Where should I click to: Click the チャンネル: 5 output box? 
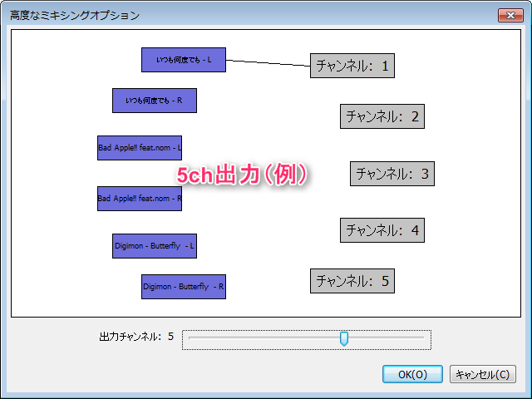352,281
